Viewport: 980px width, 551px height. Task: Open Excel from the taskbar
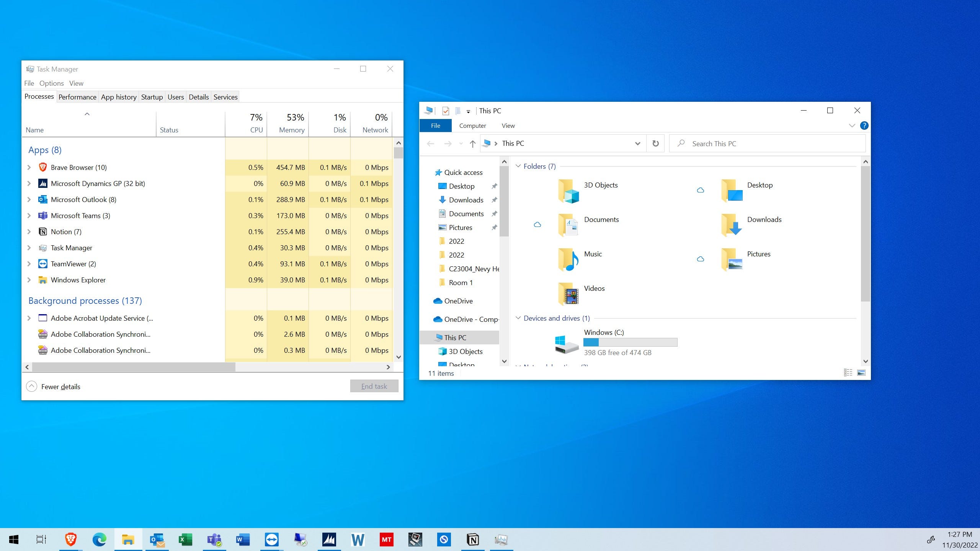186,540
